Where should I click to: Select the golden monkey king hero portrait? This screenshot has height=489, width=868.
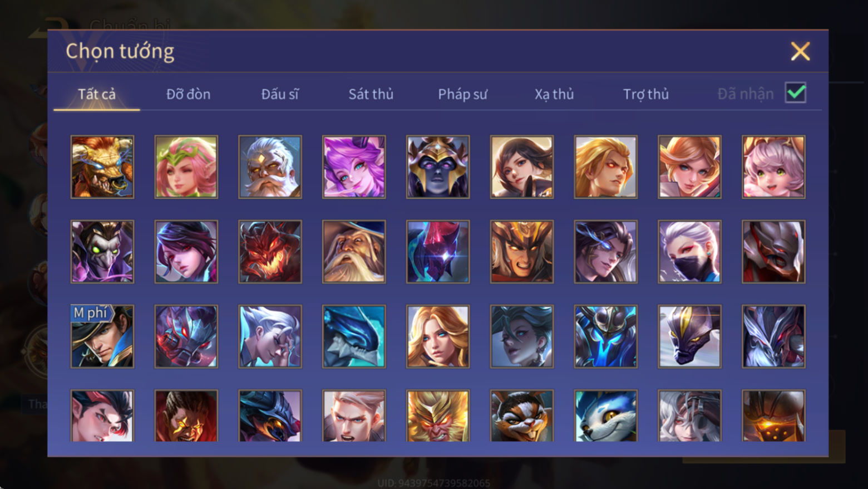tap(438, 415)
